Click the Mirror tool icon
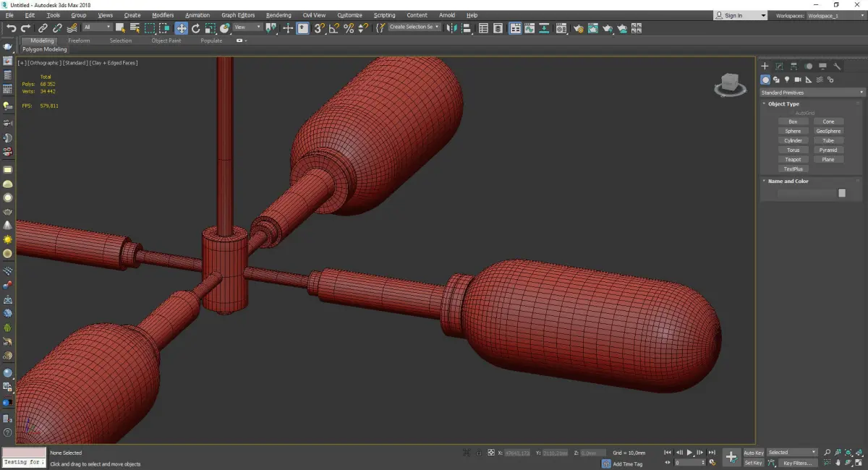The width and height of the screenshot is (868, 470). point(452,28)
